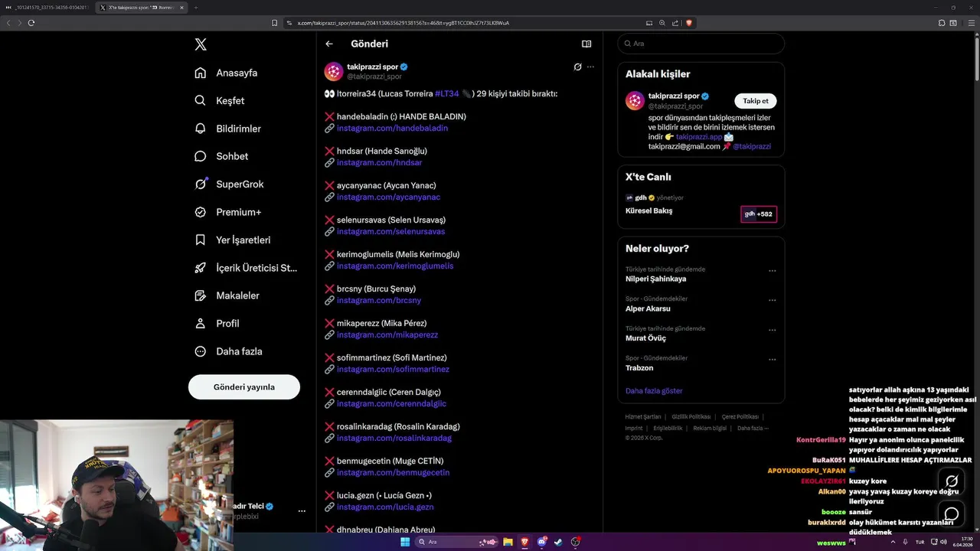Open the @takiprazzi mention link
This screenshot has width=980, height=551.
pos(751,146)
